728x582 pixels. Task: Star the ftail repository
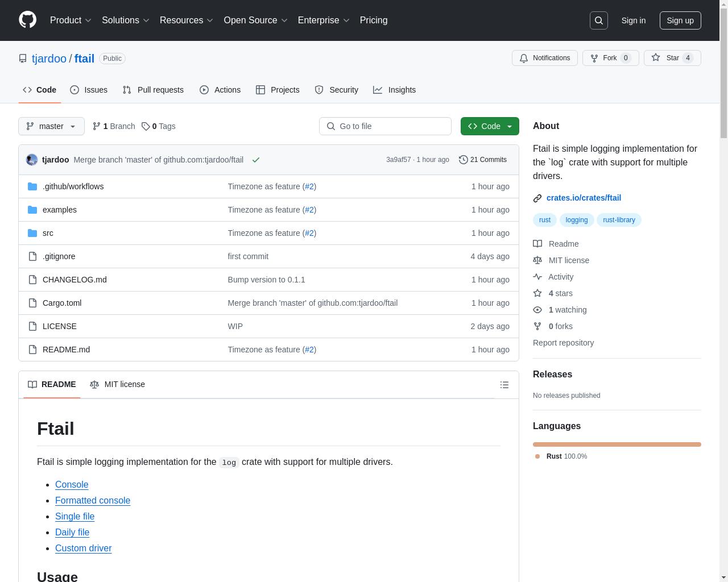click(x=672, y=58)
